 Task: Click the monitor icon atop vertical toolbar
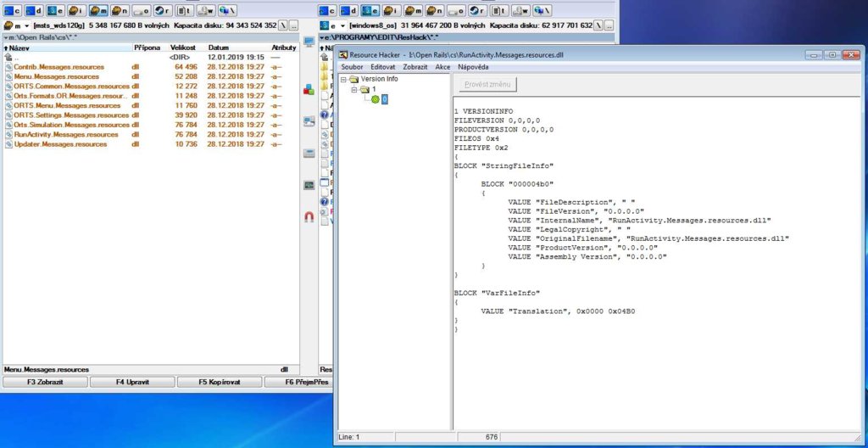pos(309,42)
